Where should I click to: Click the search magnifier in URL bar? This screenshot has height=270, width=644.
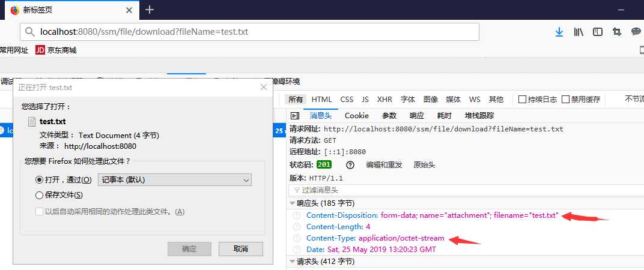[30, 32]
